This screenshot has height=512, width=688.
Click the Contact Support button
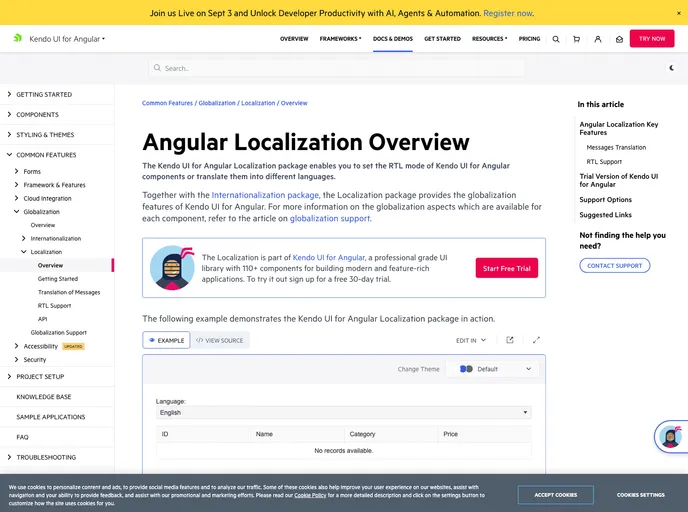point(615,265)
